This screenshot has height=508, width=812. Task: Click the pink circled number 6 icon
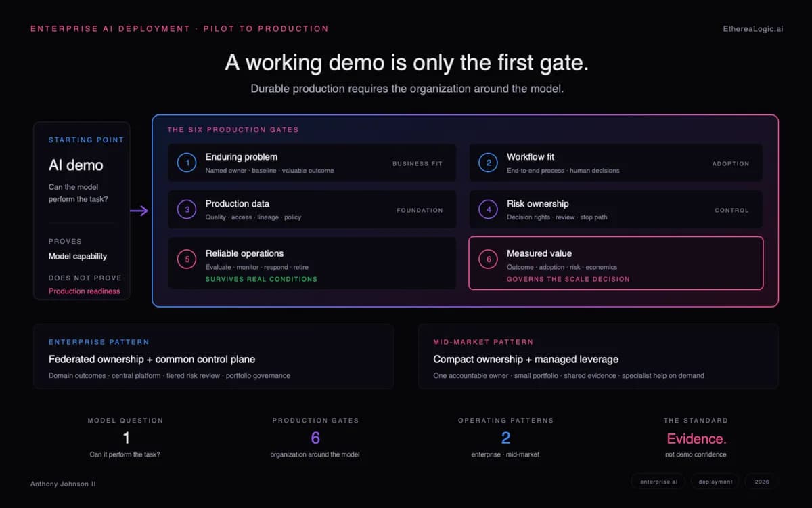pos(489,259)
